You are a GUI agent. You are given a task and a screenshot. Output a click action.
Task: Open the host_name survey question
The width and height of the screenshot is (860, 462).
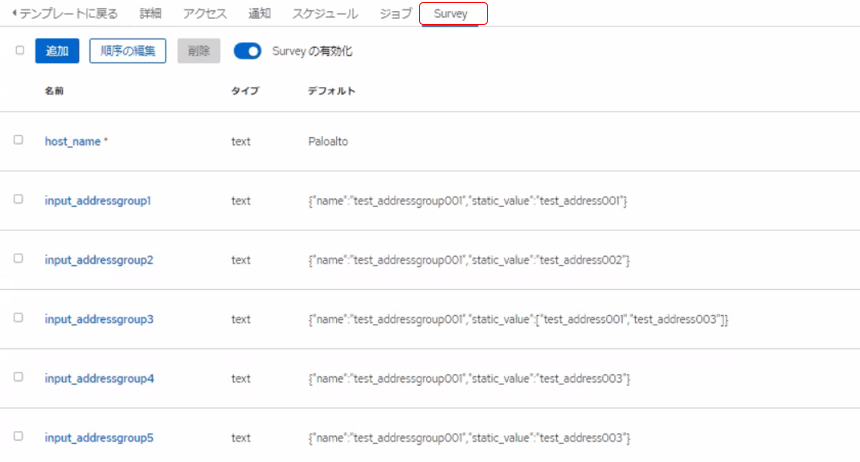click(73, 141)
